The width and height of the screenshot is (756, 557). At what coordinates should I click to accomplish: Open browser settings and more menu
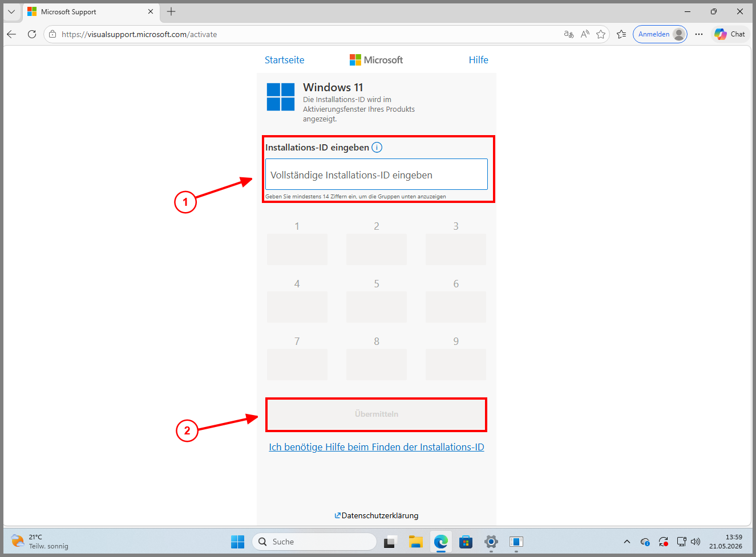(x=699, y=34)
